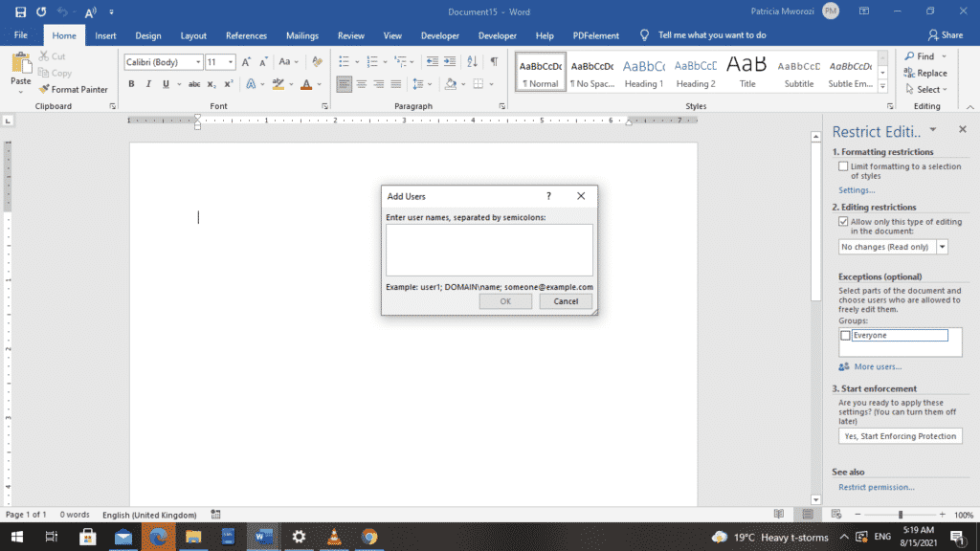Switch to the Mailings ribbon tab
The height and width of the screenshot is (551, 980).
[301, 34]
